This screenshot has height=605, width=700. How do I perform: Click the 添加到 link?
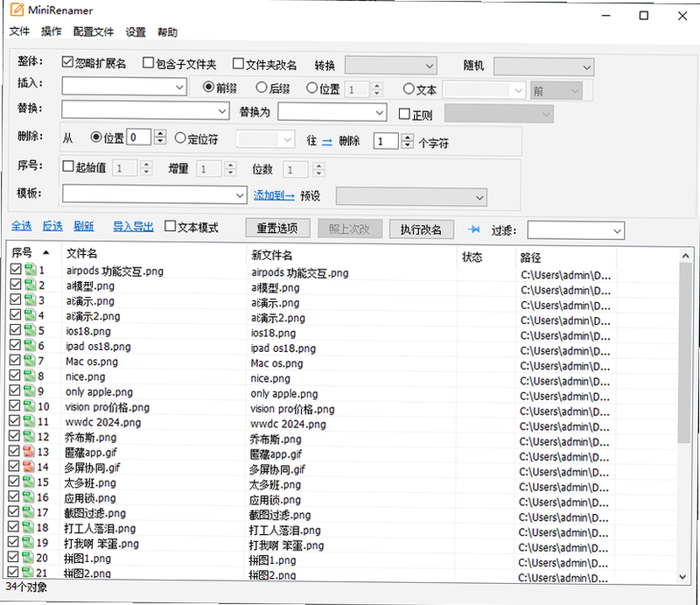(274, 195)
